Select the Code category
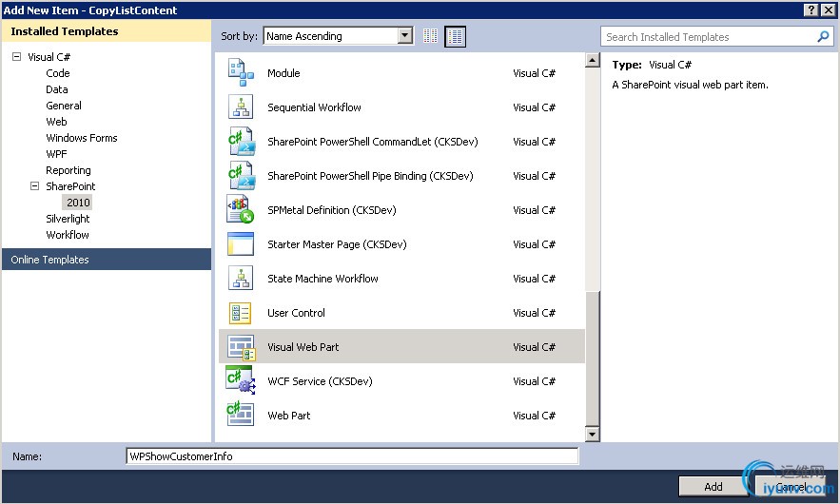This screenshot has height=504, width=840. click(58, 73)
